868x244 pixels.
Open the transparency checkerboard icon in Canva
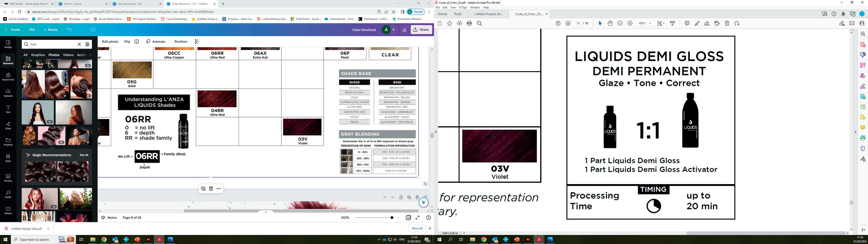[197, 42]
